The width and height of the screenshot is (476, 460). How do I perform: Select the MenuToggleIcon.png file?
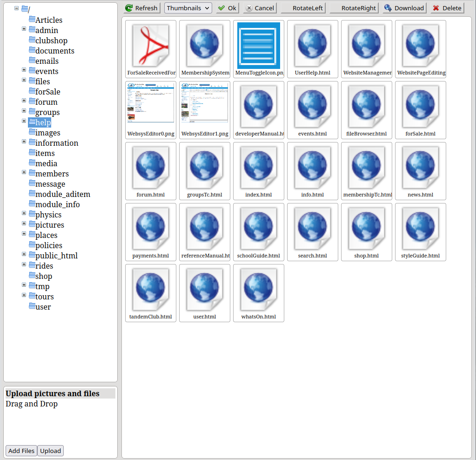pyautogui.click(x=259, y=46)
